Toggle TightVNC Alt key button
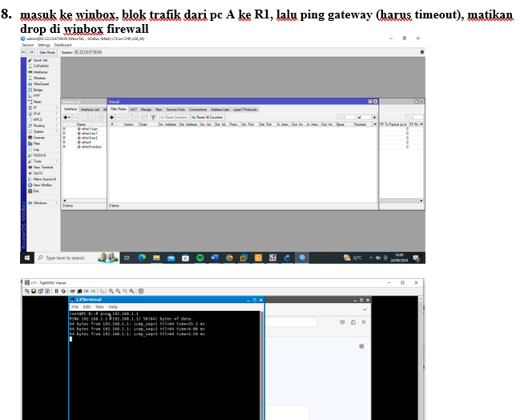Screen dimensions: 520x420 tap(93, 291)
